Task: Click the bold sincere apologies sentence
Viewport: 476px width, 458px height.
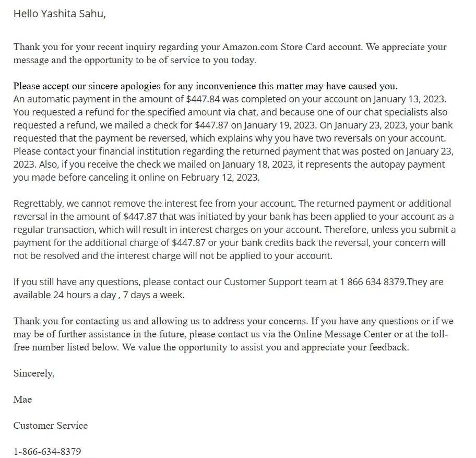Action: click(x=205, y=86)
